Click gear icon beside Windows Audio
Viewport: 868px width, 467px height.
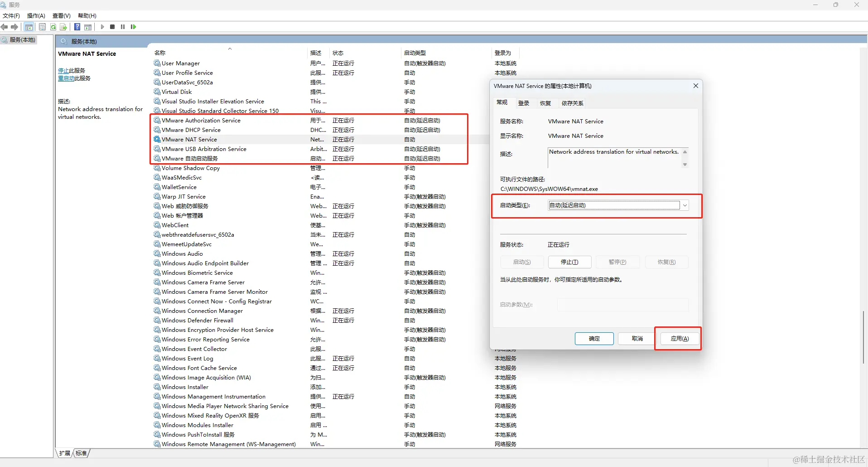(x=157, y=253)
